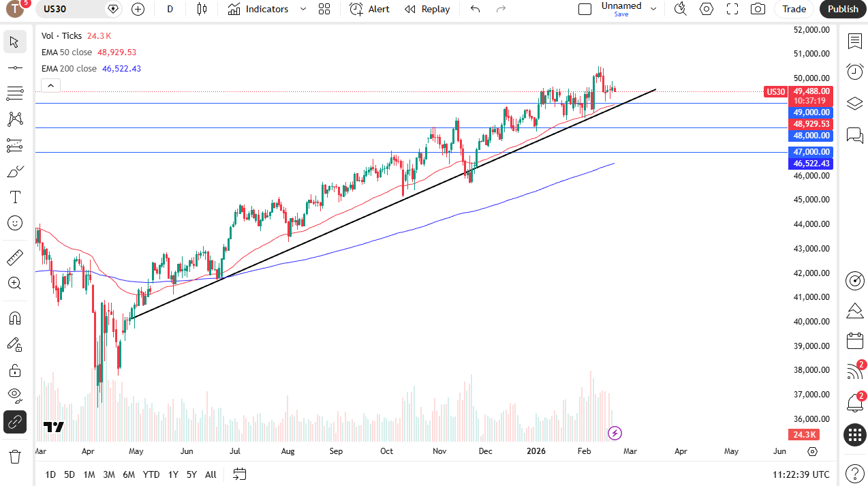Open chart settings hexagon icon

point(707,9)
